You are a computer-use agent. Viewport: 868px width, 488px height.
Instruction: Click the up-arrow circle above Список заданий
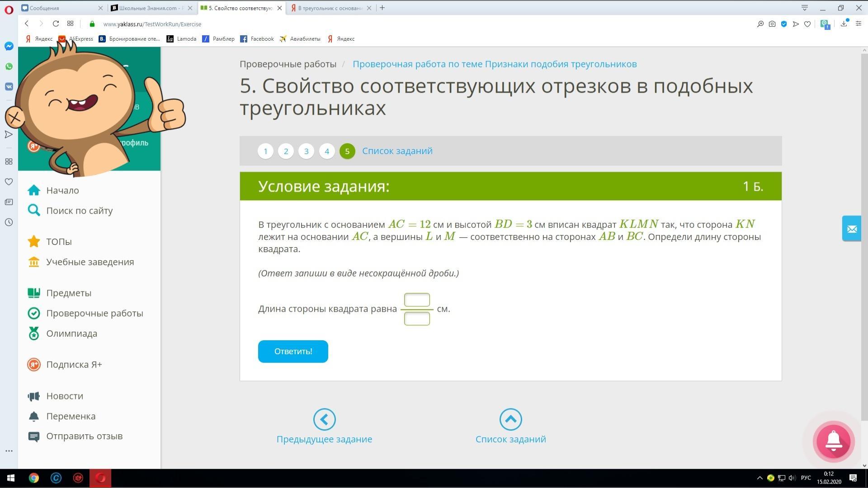pos(510,420)
